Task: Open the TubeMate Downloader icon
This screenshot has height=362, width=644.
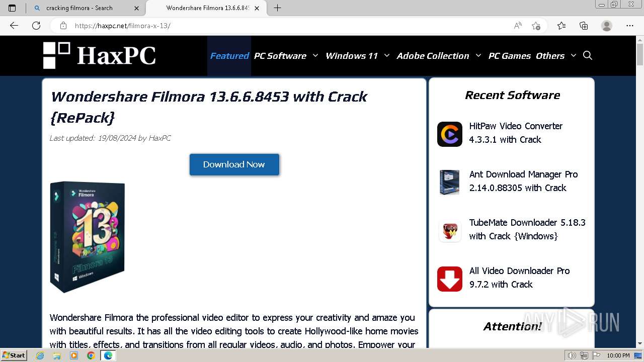Action: point(450,231)
